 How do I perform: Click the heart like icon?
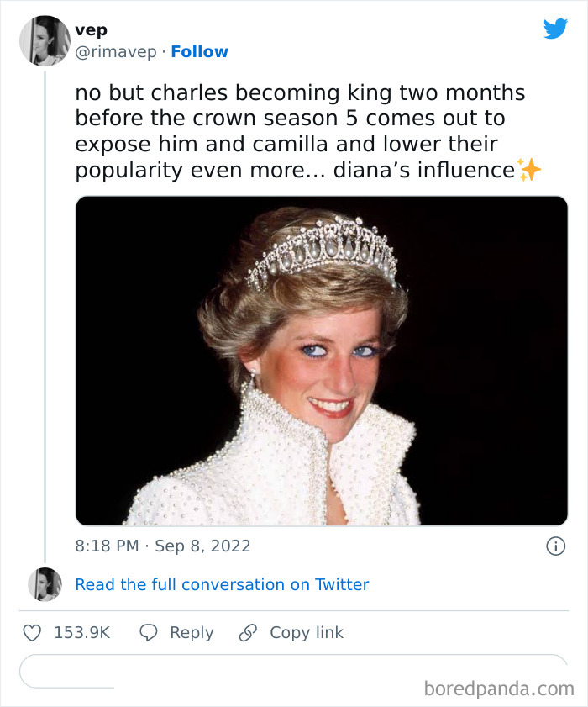click(x=32, y=633)
